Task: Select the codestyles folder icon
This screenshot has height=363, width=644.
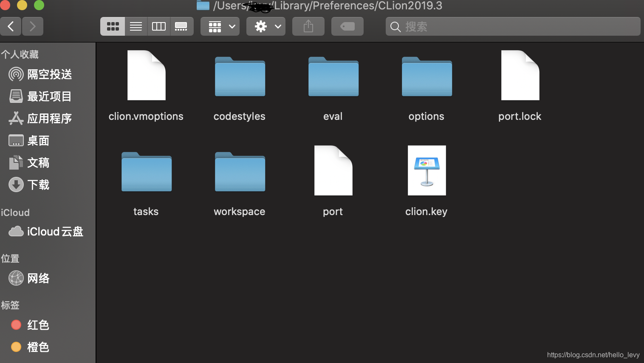Action: coord(240,77)
